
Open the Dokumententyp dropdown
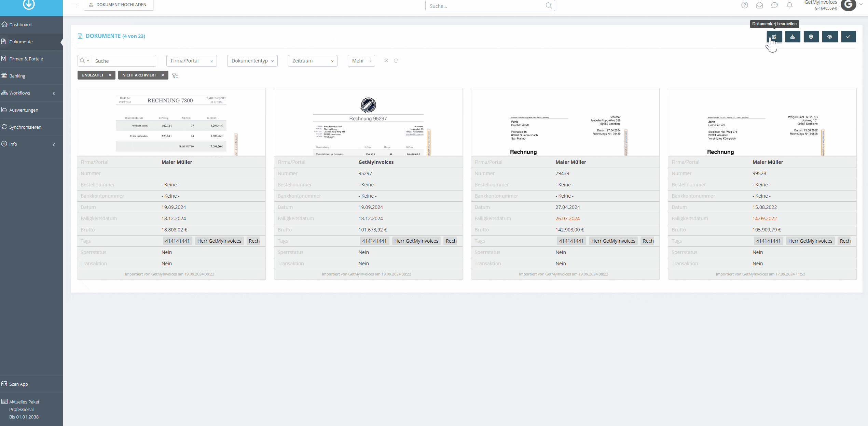pos(252,61)
